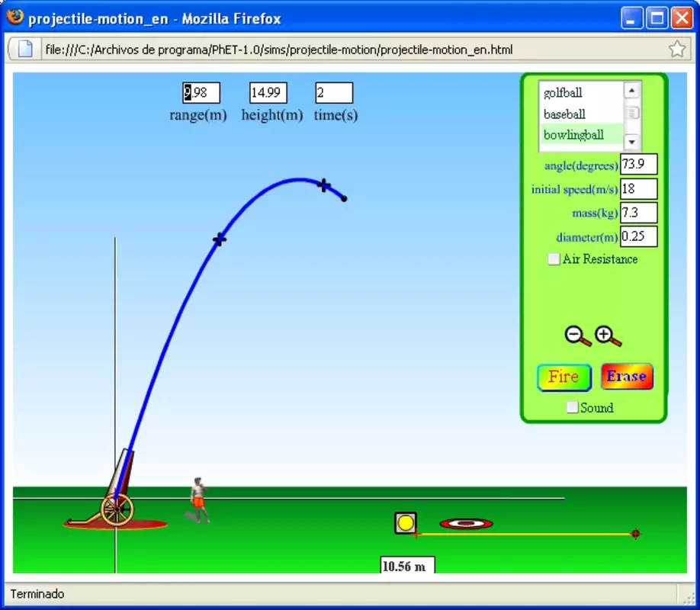Click the 'time(s)' label
Screen dimensions: 700x610
pos(336,115)
